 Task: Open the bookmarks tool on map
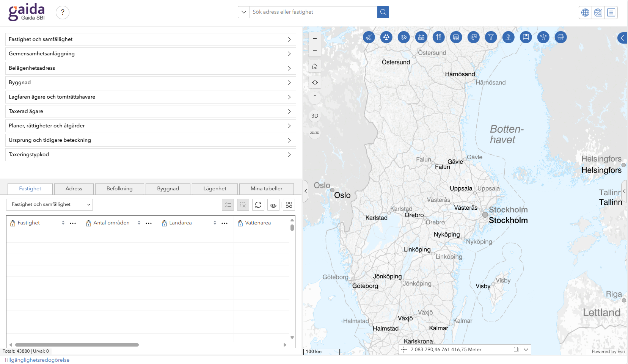coord(526,37)
